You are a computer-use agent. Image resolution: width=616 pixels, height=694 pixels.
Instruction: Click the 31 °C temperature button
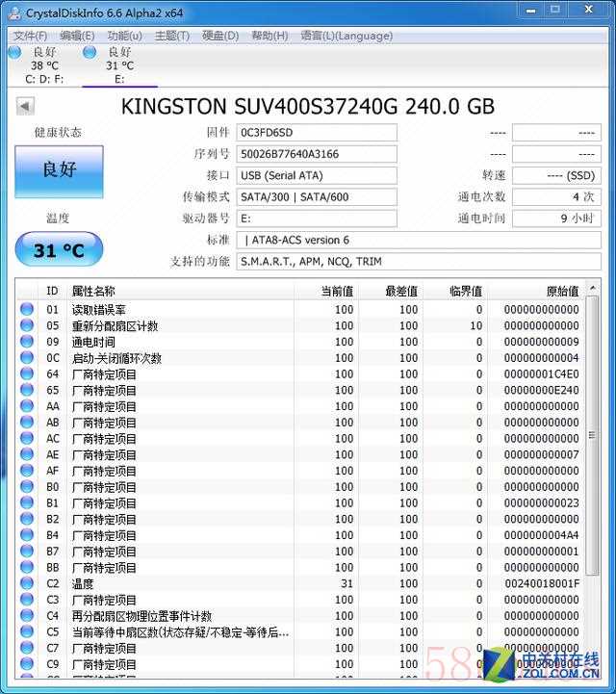tap(59, 250)
